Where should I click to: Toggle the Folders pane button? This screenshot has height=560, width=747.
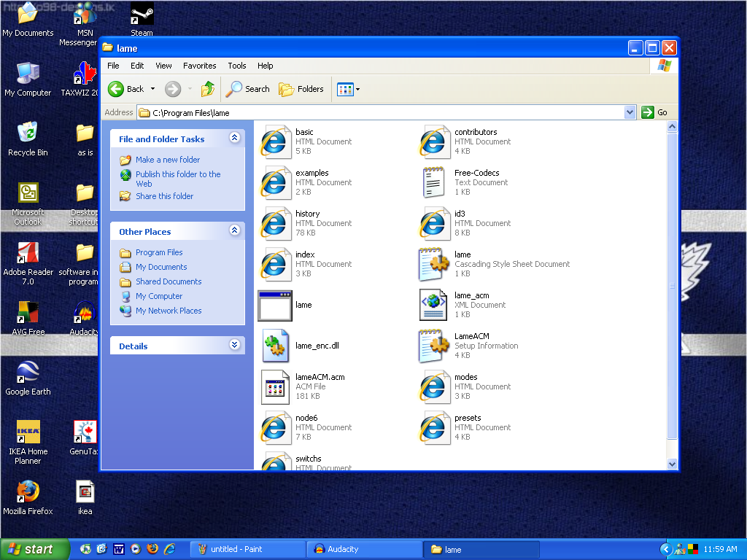point(301,89)
